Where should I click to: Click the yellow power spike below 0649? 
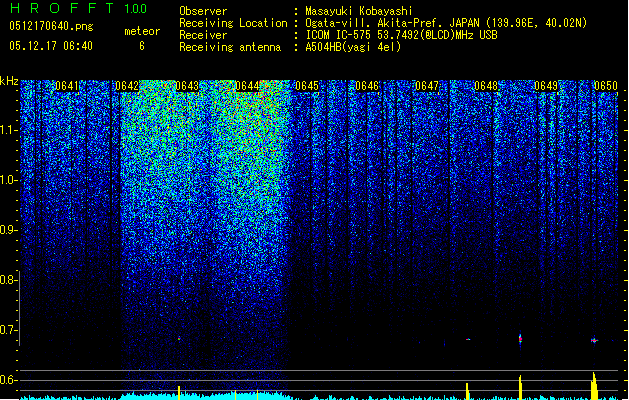click(520, 387)
